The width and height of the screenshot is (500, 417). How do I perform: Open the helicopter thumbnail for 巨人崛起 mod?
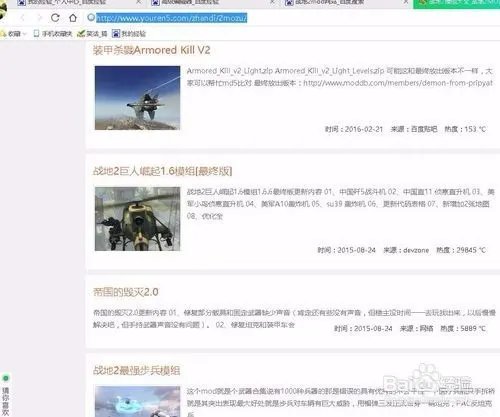[x=137, y=219]
